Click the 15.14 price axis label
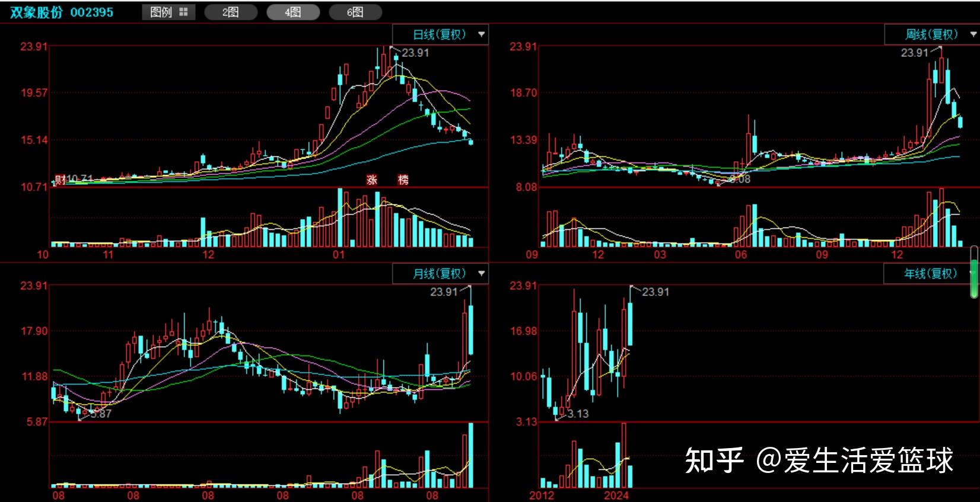The image size is (980, 502). [x=34, y=140]
